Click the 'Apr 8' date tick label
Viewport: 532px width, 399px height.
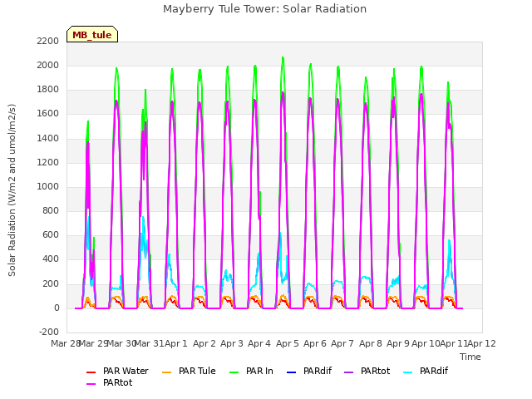[x=371, y=343]
